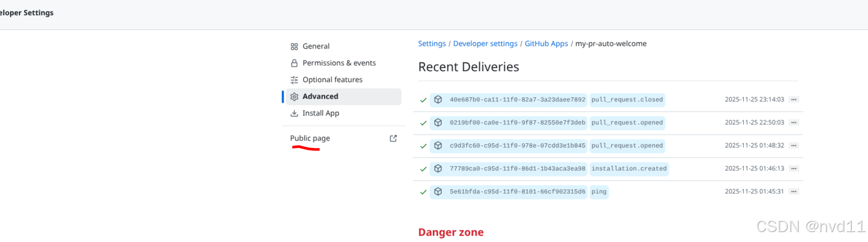The width and height of the screenshot is (868, 242).
Task: Click the timestamp 2025-11-25 23:14:03
Action: pos(754,99)
